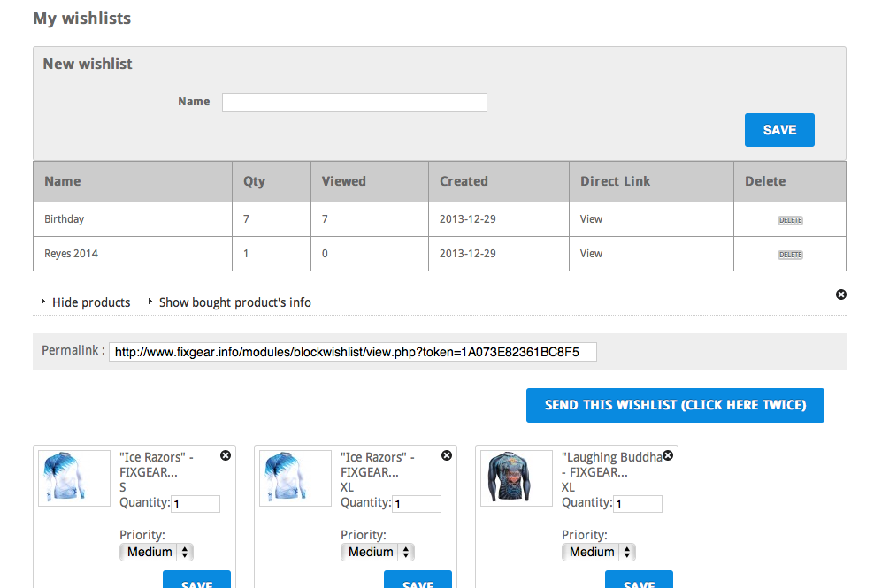Image resolution: width=874 pixels, height=588 pixels.
Task: Remove the Laughing Buddha product
Action: (668, 455)
